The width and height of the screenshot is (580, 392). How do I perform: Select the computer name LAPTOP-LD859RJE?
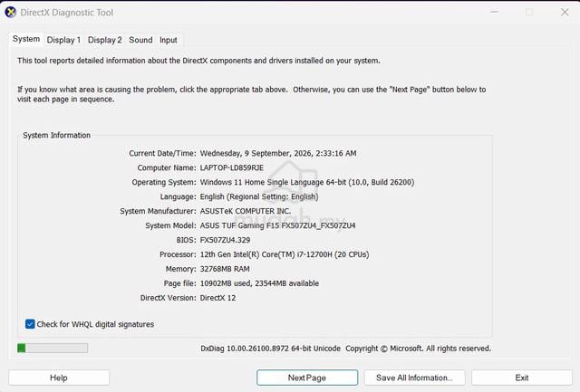pyautogui.click(x=232, y=167)
